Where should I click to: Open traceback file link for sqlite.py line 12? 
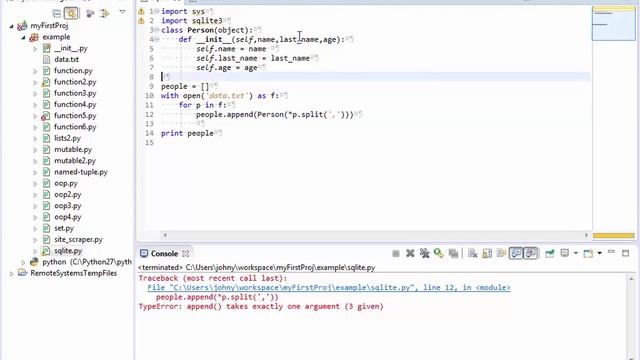(x=329, y=288)
